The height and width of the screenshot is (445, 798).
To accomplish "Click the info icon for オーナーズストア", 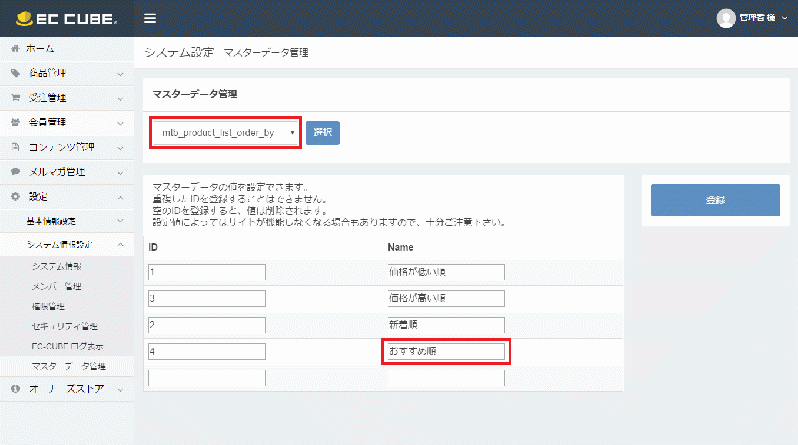I will tap(15, 389).
